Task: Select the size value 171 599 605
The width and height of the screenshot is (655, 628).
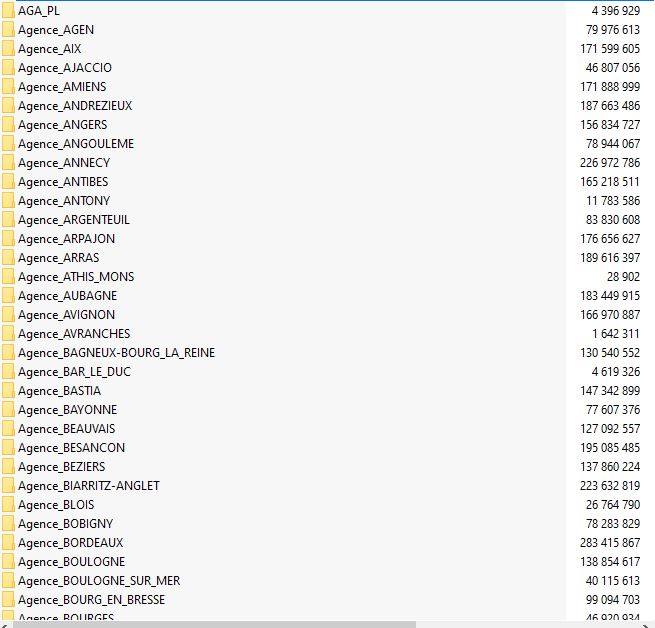Action: coord(610,49)
